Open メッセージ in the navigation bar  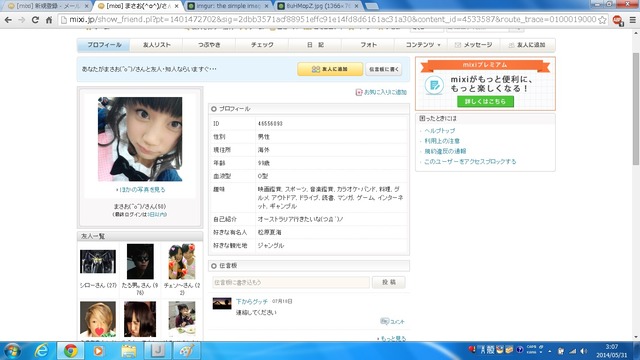(474, 45)
